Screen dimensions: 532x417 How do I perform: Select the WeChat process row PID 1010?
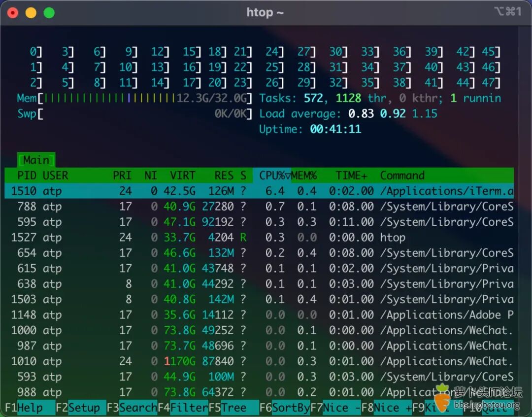click(259, 361)
